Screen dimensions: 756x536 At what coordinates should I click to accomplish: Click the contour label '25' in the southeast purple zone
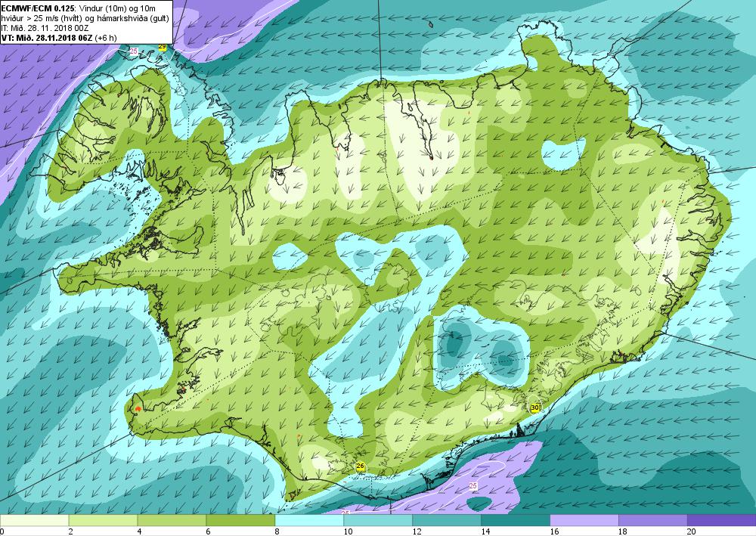[473, 486]
